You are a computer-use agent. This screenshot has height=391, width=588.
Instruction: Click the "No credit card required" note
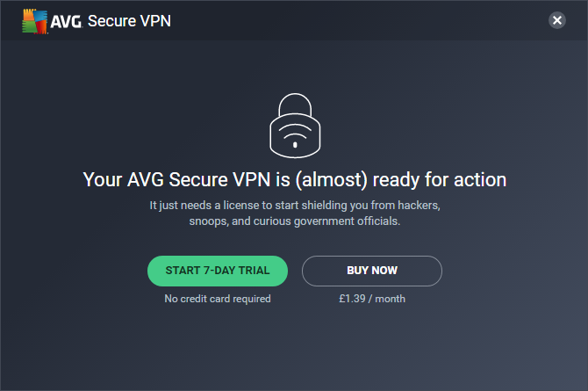(218, 299)
